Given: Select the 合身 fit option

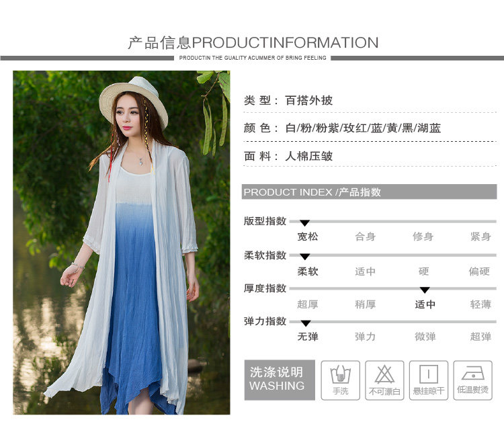Looking at the screenshot, I should [365, 237].
